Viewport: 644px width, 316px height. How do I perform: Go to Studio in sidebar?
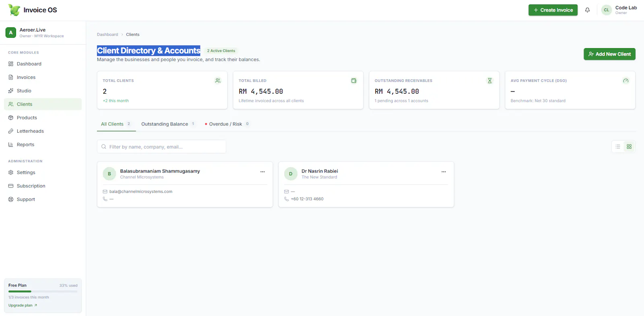43,91
